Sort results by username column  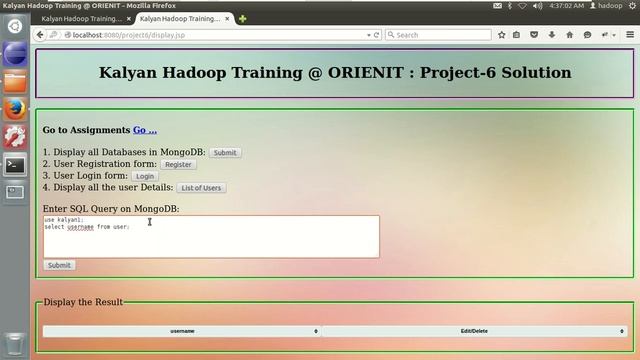(x=182, y=331)
